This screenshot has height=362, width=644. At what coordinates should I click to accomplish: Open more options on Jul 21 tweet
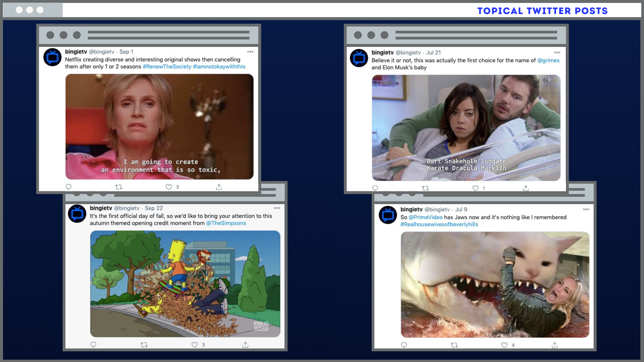[x=557, y=53]
